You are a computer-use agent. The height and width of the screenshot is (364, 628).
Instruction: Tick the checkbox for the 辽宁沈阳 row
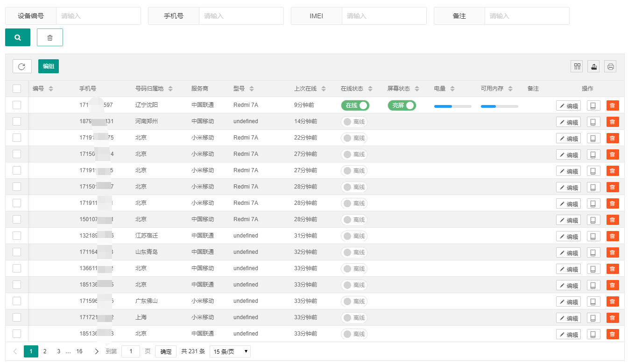coord(17,105)
